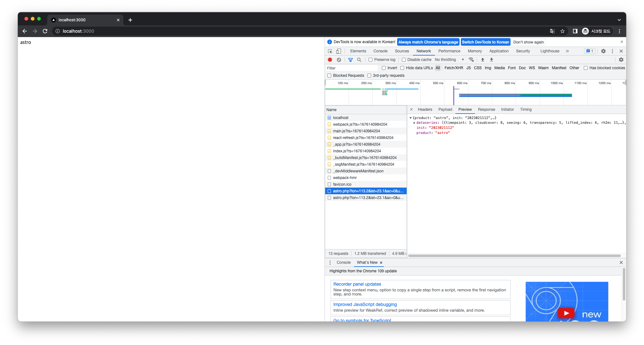Switch to the Response tab
Screen dimensions: 644x345
(x=486, y=109)
